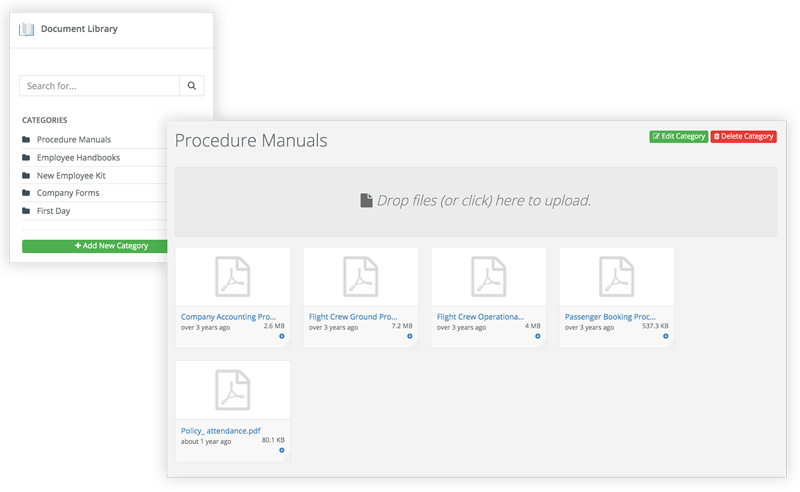
Task: Focus the Search for... input field
Action: (99, 86)
